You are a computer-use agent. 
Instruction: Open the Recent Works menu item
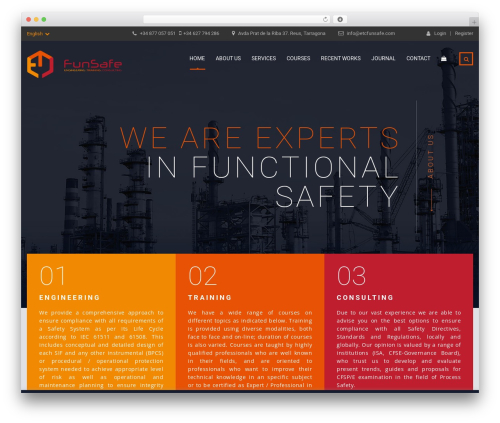tap(341, 58)
